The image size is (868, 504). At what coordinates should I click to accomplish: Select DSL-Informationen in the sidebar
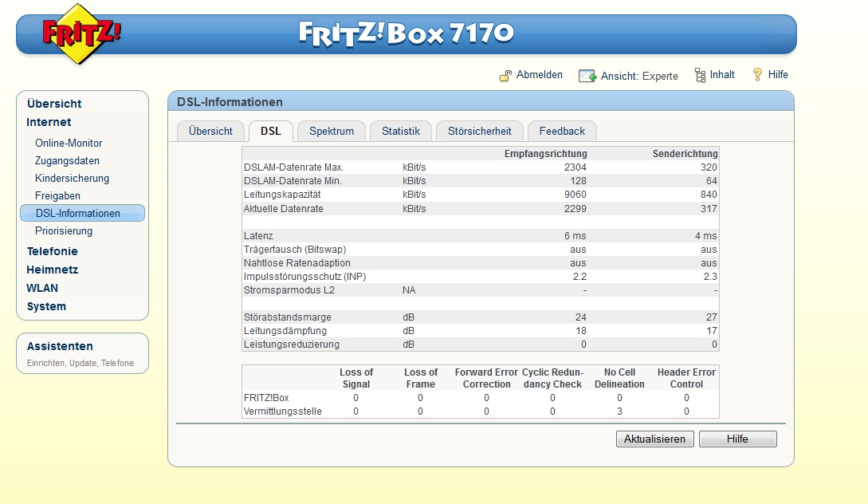click(82, 213)
